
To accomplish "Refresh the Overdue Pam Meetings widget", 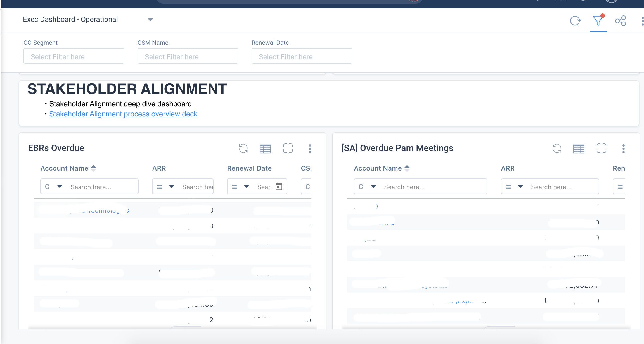I will 557,149.
